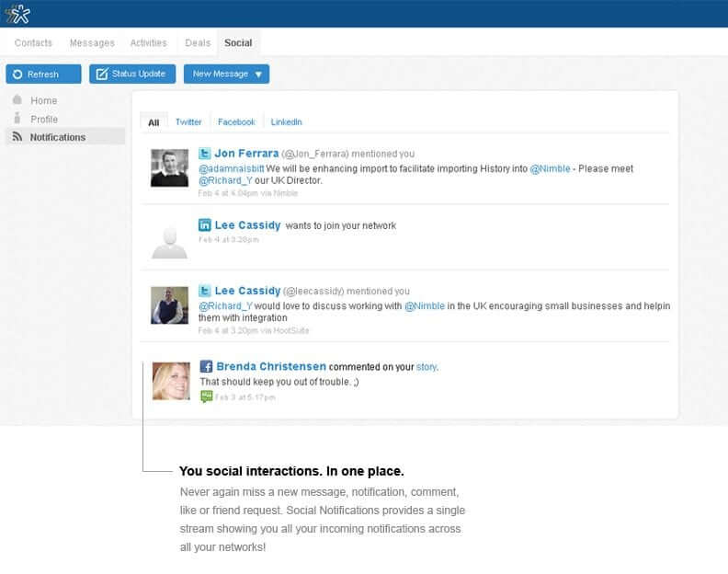Show only LinkedIn notifications
The height and width of the screenshot is (574, 728).
coord(286,122)
